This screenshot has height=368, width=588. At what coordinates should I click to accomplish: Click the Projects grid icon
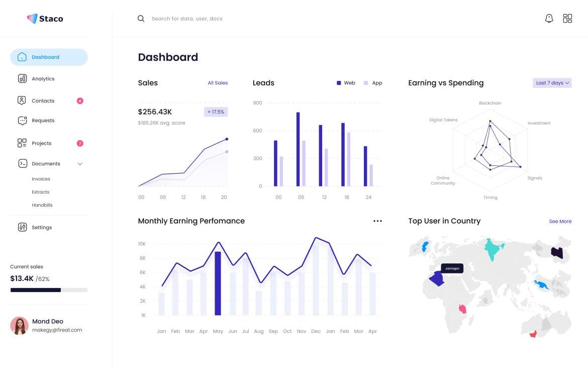[x=22, y=143]
